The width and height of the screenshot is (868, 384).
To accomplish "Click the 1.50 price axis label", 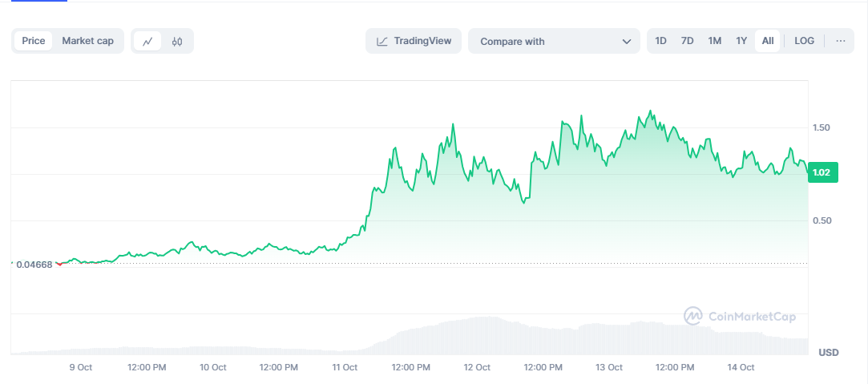I will point(820,127).
